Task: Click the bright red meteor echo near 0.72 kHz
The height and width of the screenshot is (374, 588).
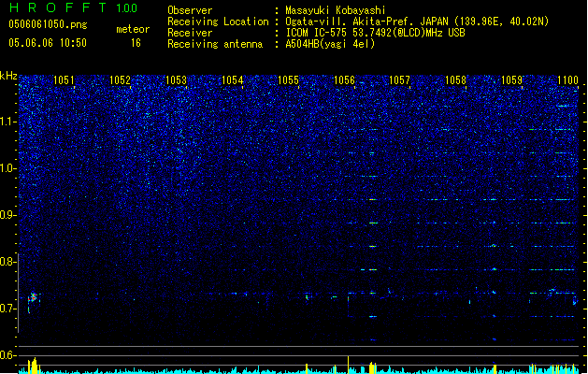Action: (34, 298)
